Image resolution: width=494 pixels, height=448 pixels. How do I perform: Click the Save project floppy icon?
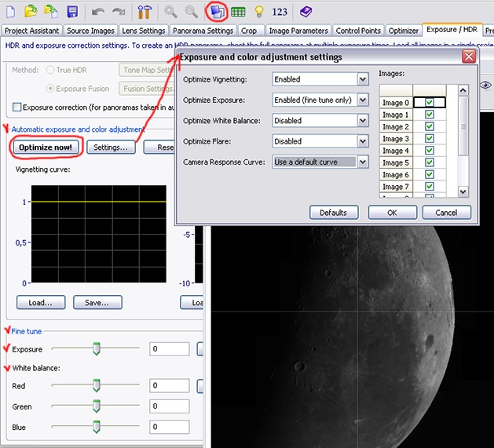click(72, 12)
